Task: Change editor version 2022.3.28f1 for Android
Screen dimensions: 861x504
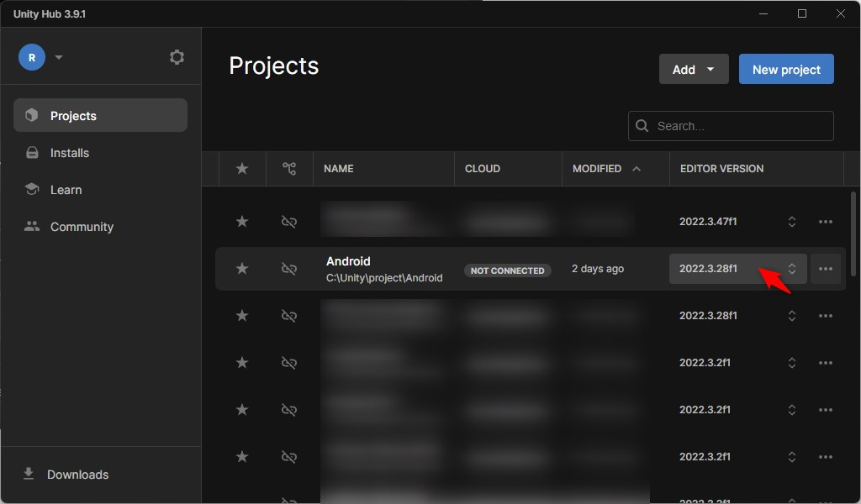Action: coord(737,269)
